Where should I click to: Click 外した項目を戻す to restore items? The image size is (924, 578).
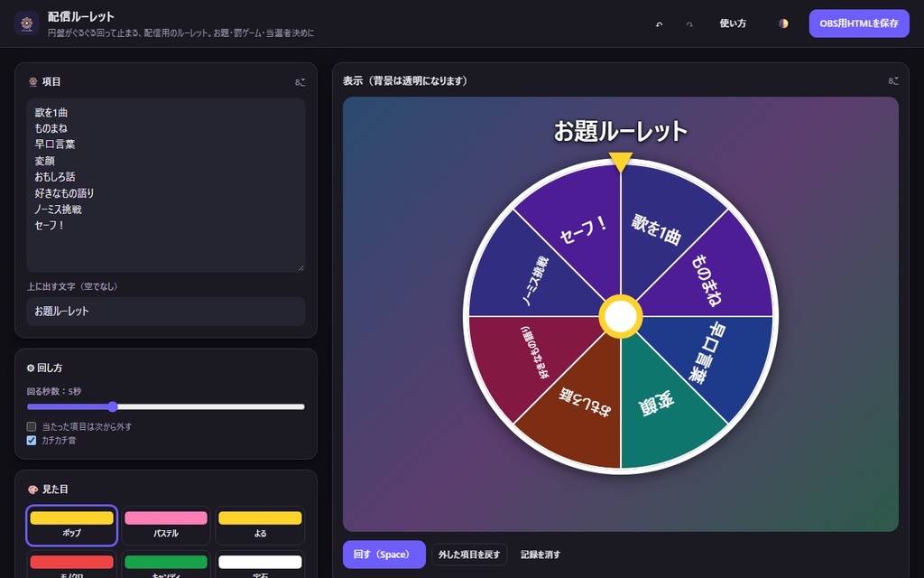coord(469,555)
